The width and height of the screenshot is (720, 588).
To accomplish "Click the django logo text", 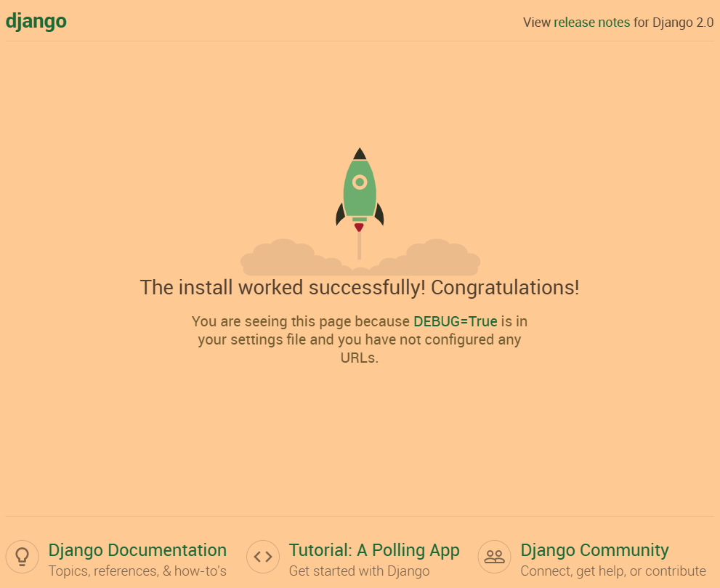I will [36, 22].
